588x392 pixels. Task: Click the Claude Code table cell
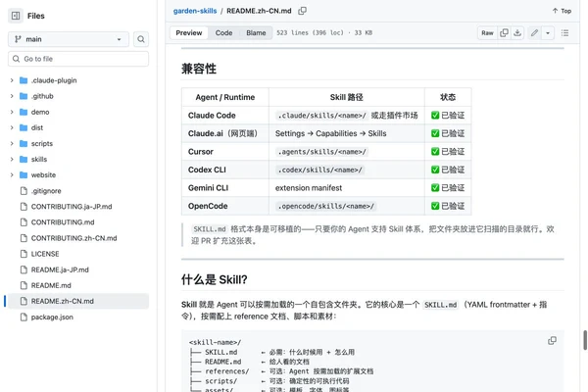pos(225,116)
